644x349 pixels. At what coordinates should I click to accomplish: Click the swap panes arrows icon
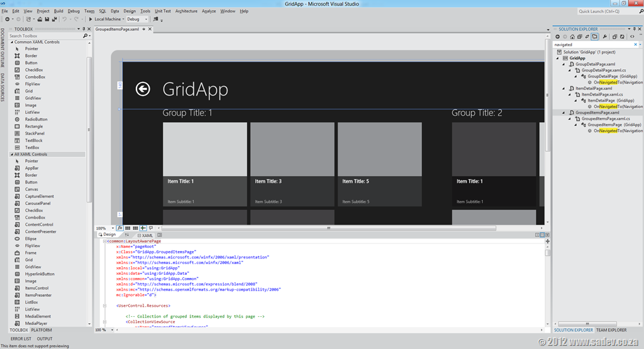click(x=127, y=235)
